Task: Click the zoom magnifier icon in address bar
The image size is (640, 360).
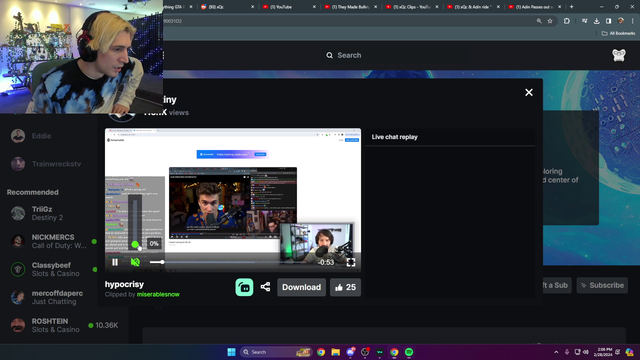Action: 539,21
